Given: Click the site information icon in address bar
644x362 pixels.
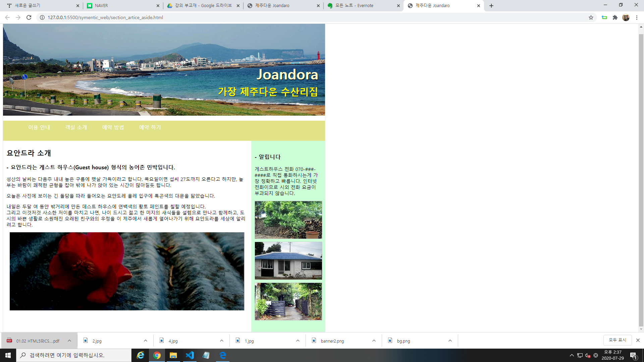Looking at the screenshot, I should coord(42,17).
